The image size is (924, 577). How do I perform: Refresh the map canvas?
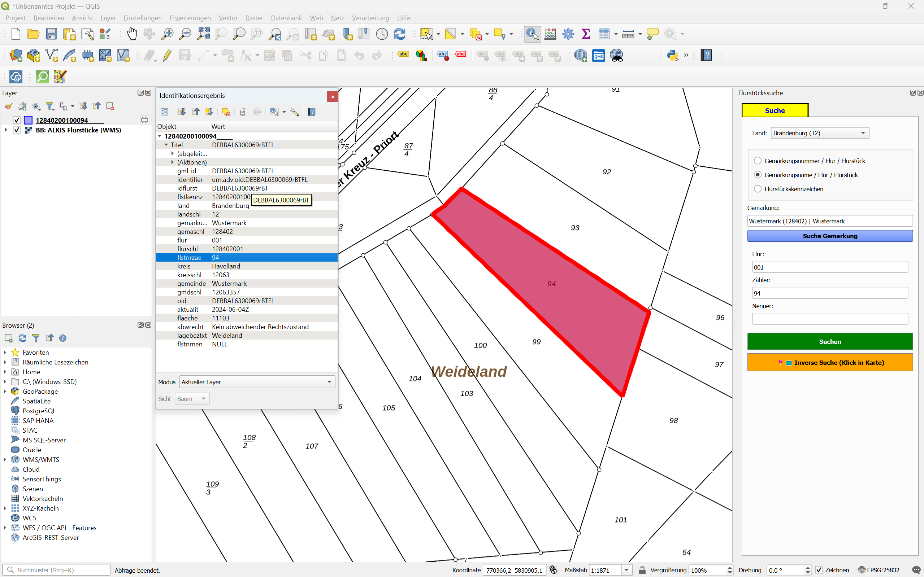point(400,34)
